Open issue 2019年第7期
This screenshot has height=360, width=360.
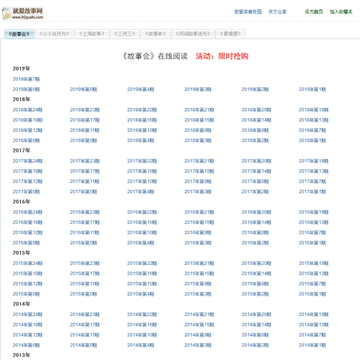(x=26, y=79)
